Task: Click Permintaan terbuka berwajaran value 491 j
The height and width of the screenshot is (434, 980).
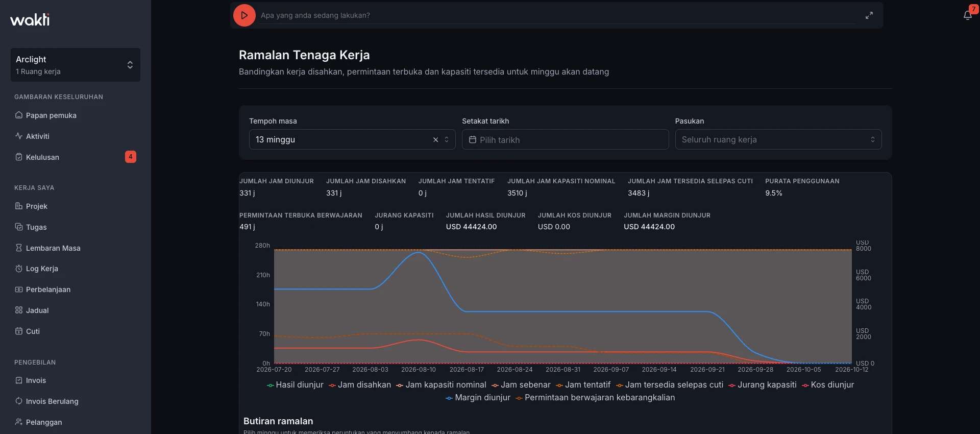Action: [x=247, y=227]
